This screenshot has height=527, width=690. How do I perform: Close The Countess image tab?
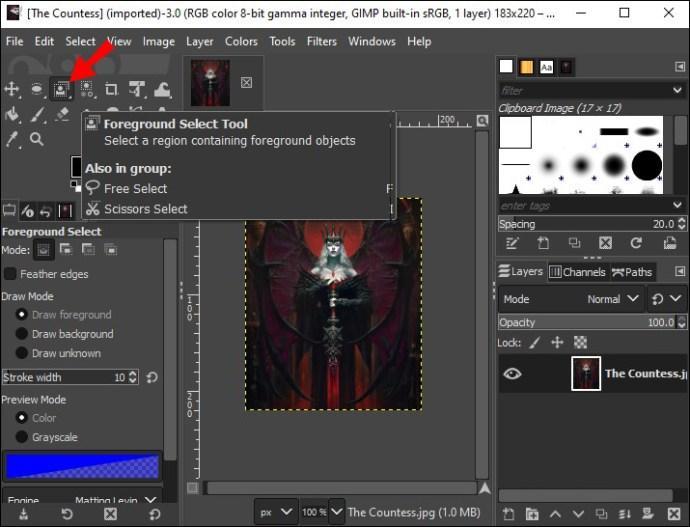(246, 83)
